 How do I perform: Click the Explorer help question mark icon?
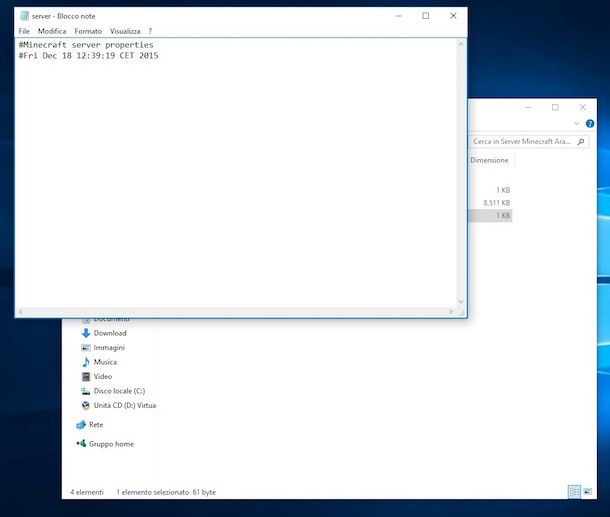click(590, 124)
